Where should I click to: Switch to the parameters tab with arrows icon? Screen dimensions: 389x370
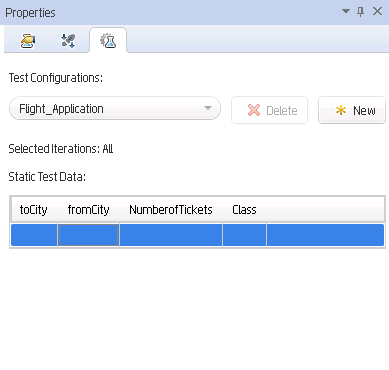click(68, 41)
